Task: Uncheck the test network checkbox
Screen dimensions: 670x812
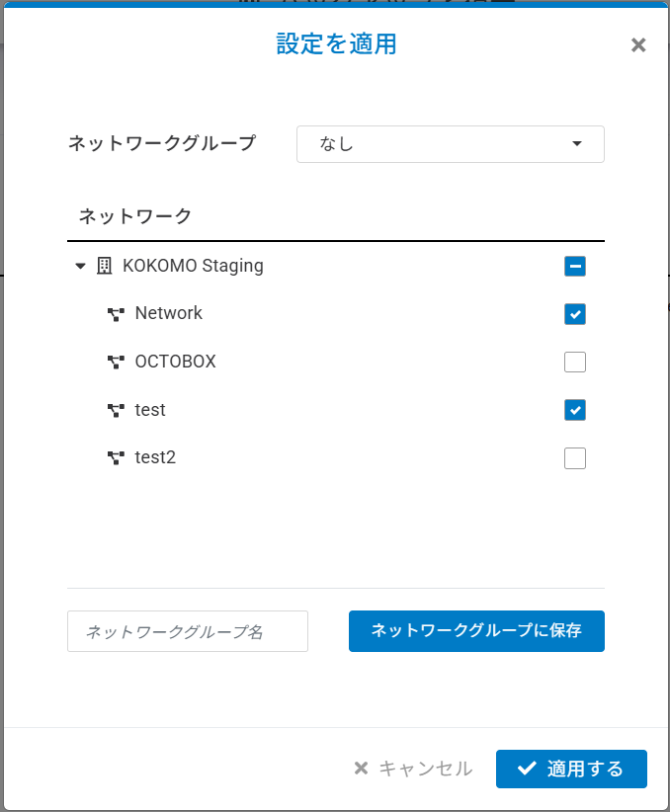Action: (x=575, y=409)
